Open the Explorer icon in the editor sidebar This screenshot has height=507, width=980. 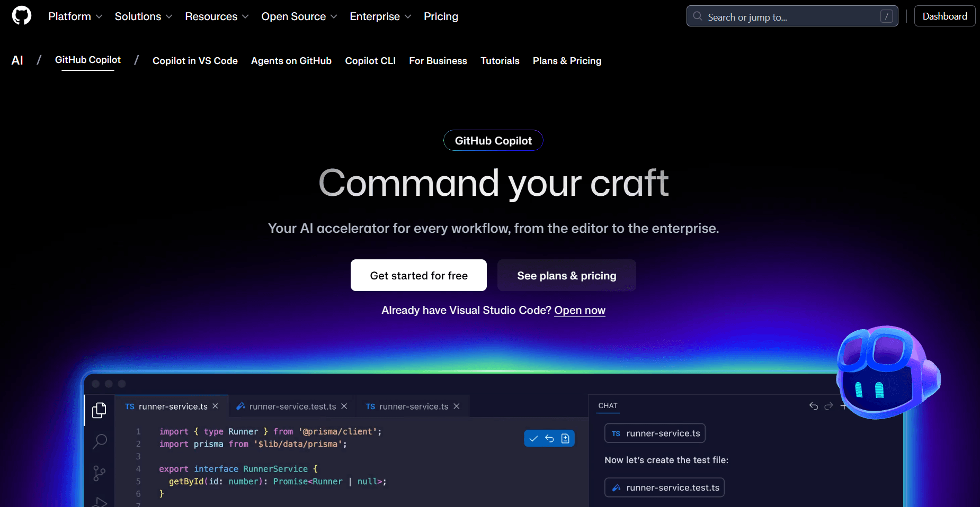tap(99, 409)
